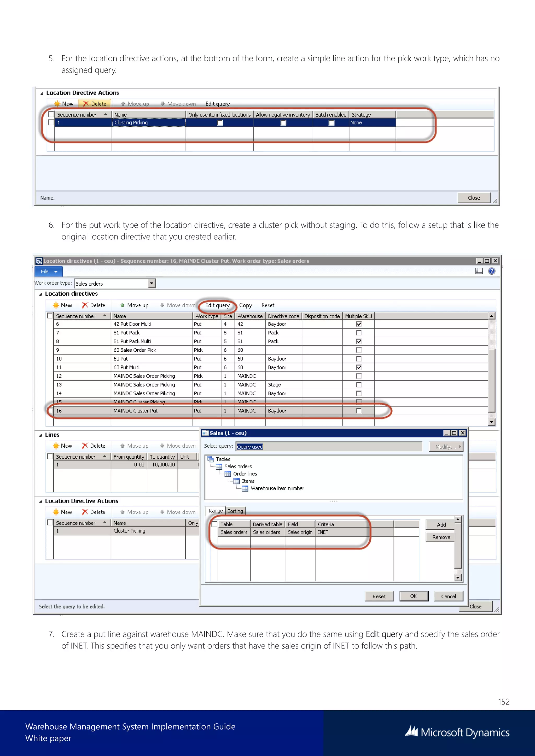Open the Modify dropdown button in Sales dialog
The width and height of the screenshot is (535, 756).
pos(446,447)
